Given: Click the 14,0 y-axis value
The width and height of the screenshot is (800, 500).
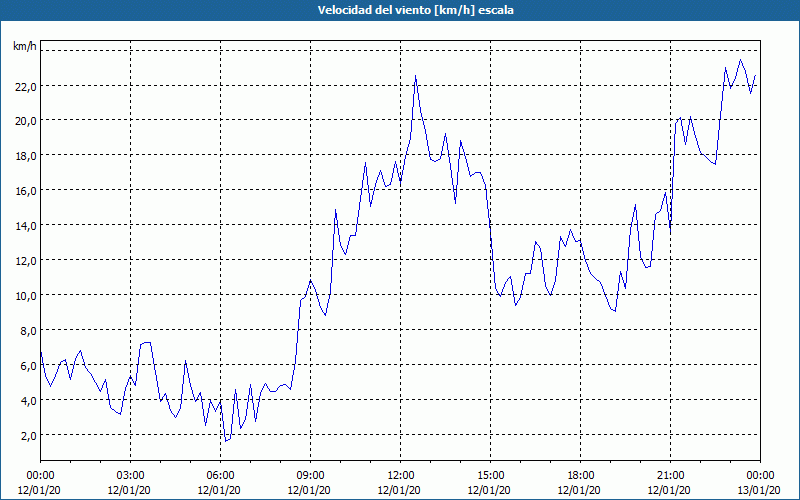Looking at the screenshot, I should coord(26,227).
